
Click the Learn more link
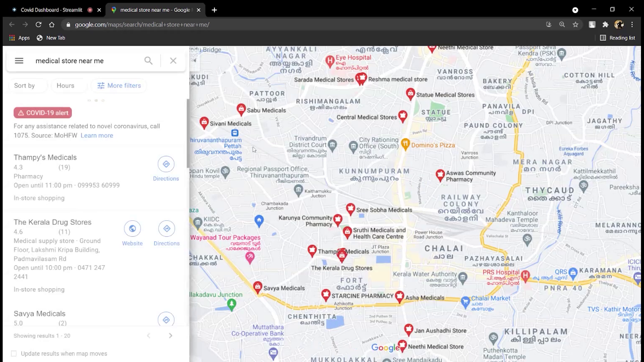coord(97,135)
